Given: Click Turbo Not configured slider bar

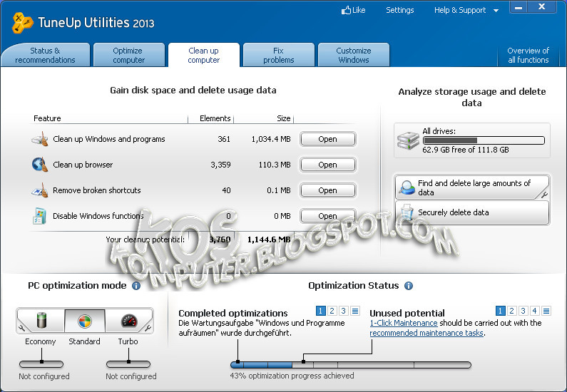Looking at the screenshot, I should pyautogui.click(x=128, y=364).
